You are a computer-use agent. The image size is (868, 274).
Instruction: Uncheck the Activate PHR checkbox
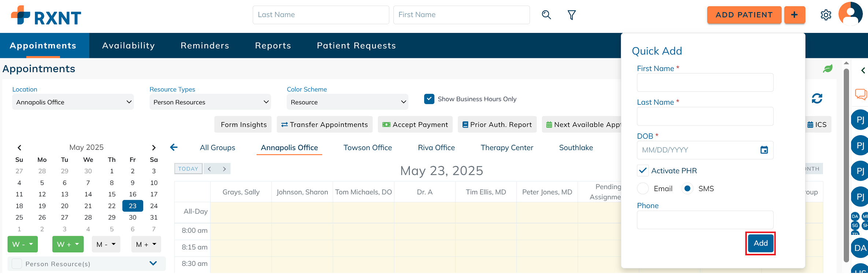(x=643, y=171)
